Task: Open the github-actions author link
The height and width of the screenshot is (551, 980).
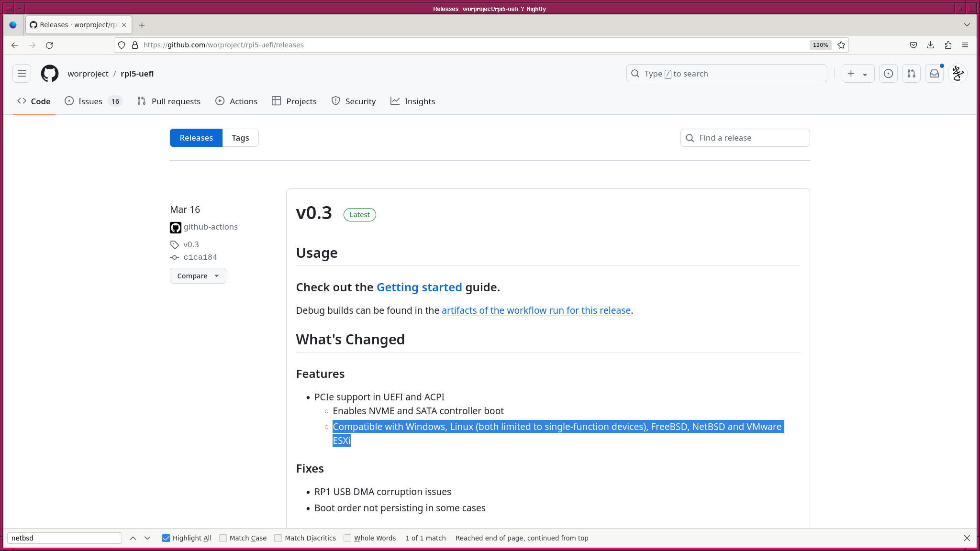Action: coord(211,227)
